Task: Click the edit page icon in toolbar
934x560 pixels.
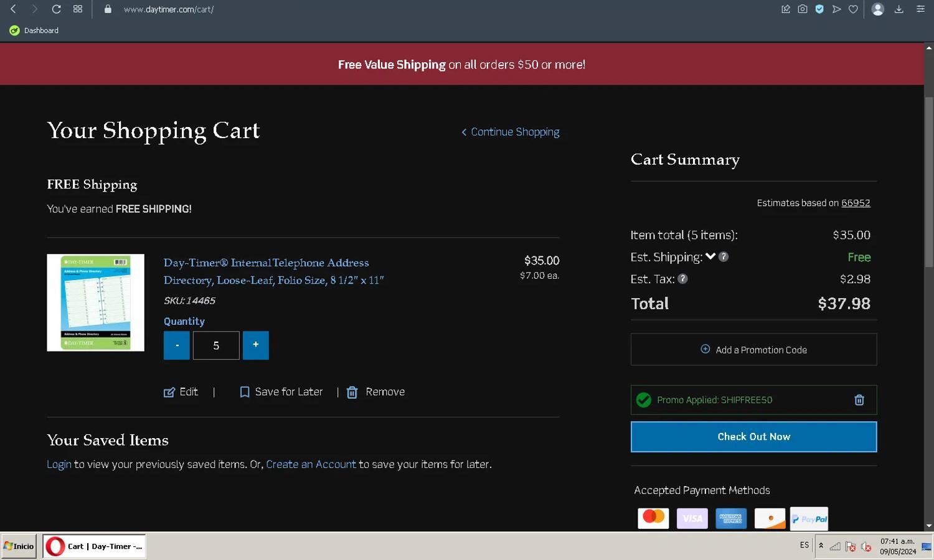Action: [x=786, y=9]
